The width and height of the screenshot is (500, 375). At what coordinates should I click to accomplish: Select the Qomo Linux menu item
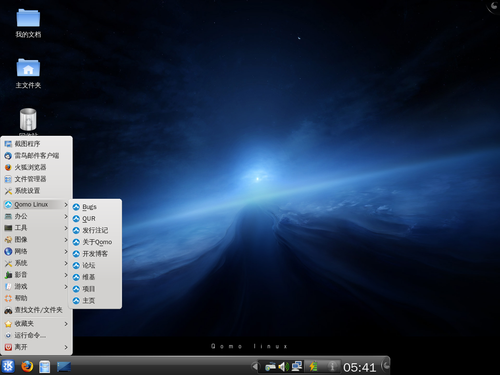coord(36,204)
